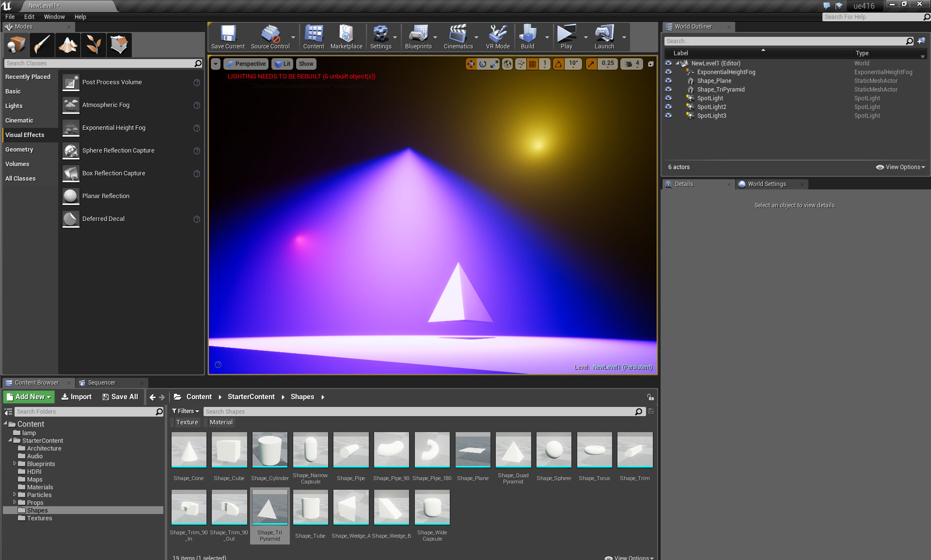
Task: Toggle visibility of Shape_TriPyramid actor
Action: coord(668,89)
